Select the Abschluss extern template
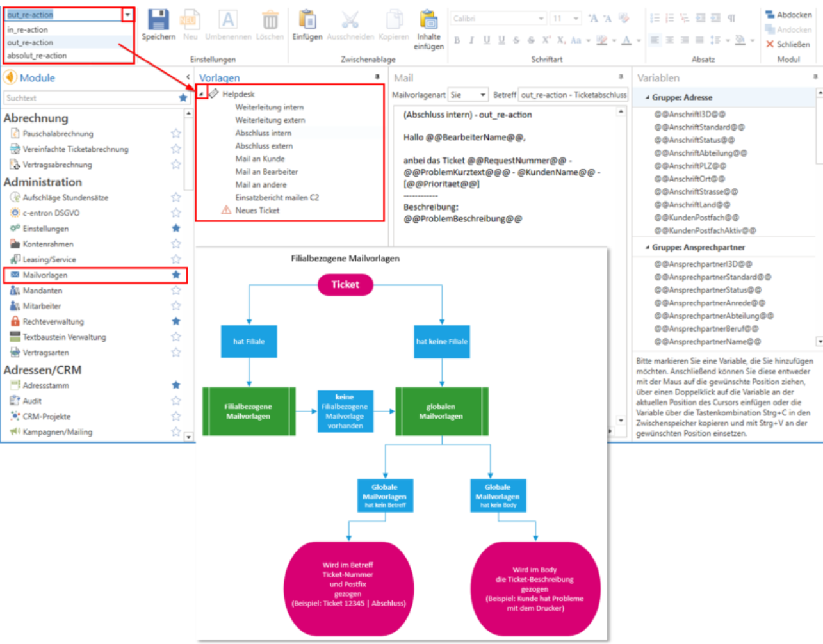This screenshot has height=644, width=823. (264, 146)
